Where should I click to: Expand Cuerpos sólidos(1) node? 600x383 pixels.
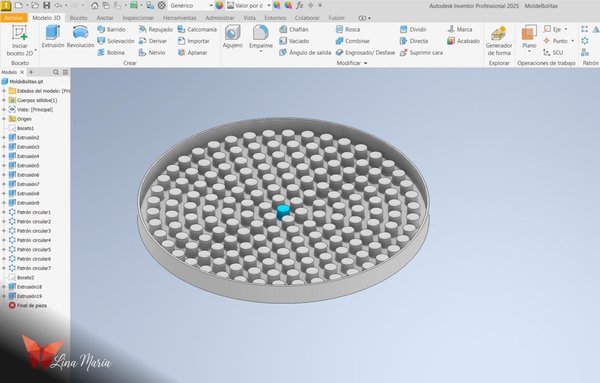[4, 100]
